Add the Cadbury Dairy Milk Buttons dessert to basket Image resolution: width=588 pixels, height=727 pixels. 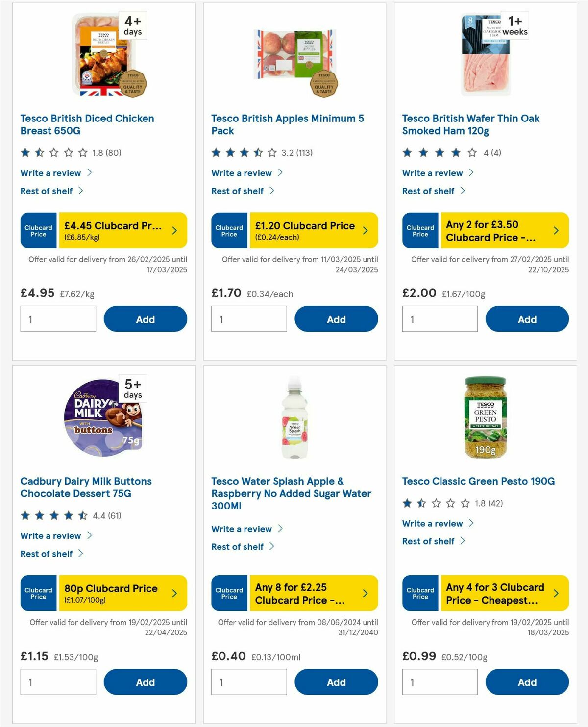(x=145, y=681)
